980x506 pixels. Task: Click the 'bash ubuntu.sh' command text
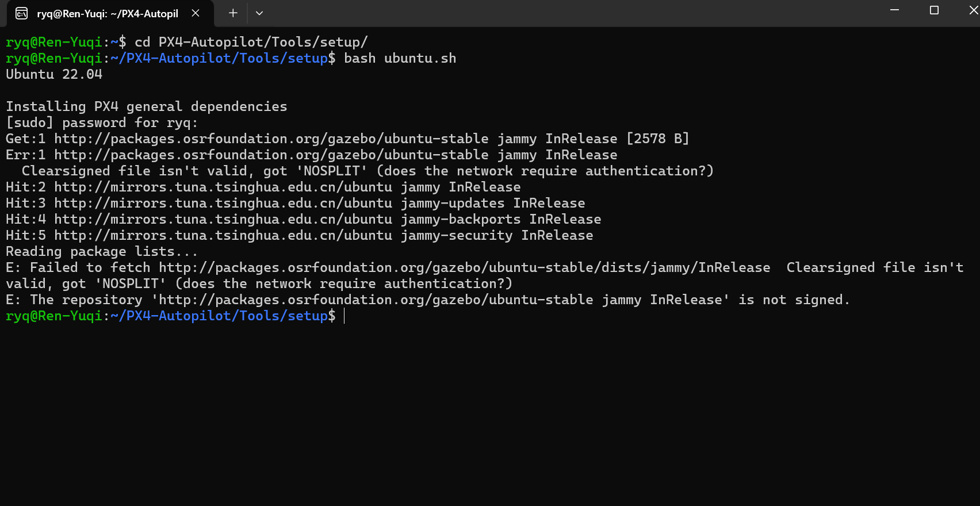pos(400,58)
